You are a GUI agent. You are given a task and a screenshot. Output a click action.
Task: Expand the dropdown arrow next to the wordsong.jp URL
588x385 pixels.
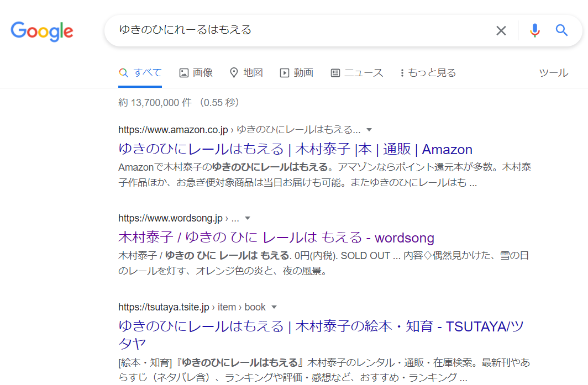coord(248,218)
